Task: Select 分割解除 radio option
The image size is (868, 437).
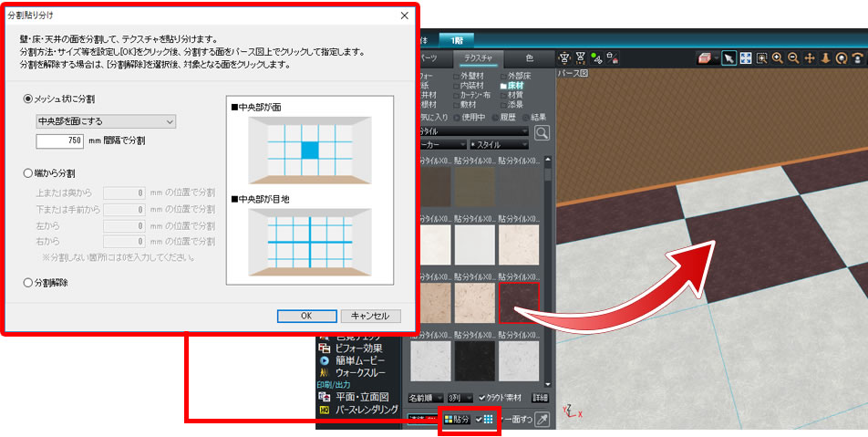Action: point(28,283)
